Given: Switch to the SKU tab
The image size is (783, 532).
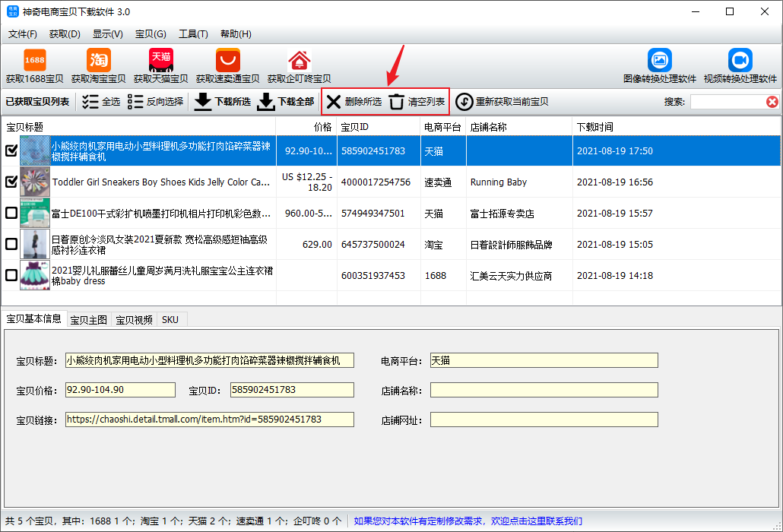Looking at the screenshot, I should click(x=170, y=320).
